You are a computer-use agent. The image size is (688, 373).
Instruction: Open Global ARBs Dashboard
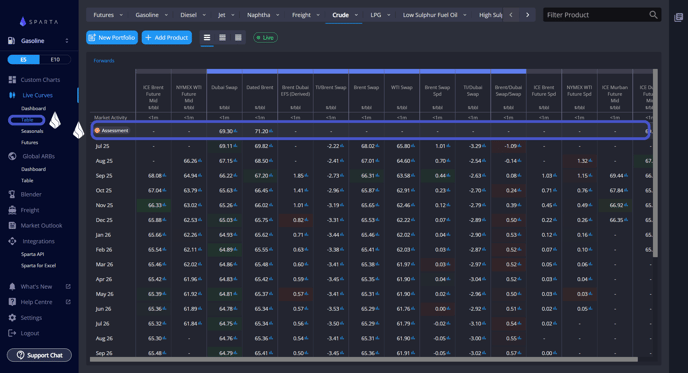(x=33, y=169)
